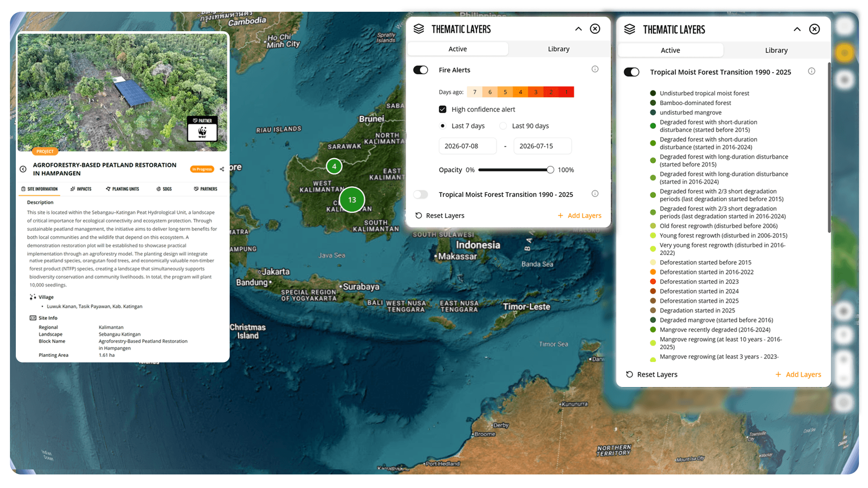The width and height of the screenshot is (868, 488).
Task: Edit start date field 2026-07-08
Action: pos(467,146)
